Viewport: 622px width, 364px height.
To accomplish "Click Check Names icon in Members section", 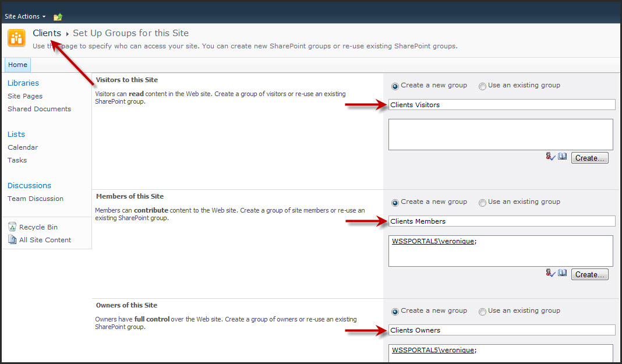I will pos(550,273).
